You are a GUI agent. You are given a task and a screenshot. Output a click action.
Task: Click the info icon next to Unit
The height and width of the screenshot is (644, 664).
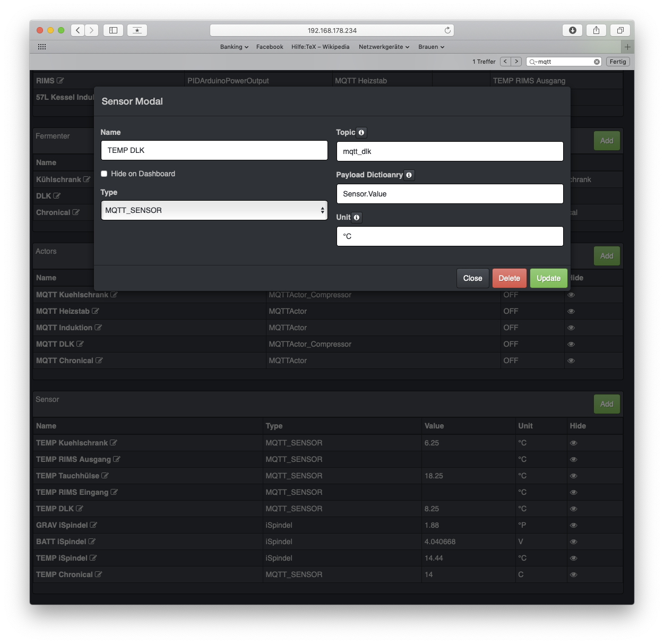(357, 218)
